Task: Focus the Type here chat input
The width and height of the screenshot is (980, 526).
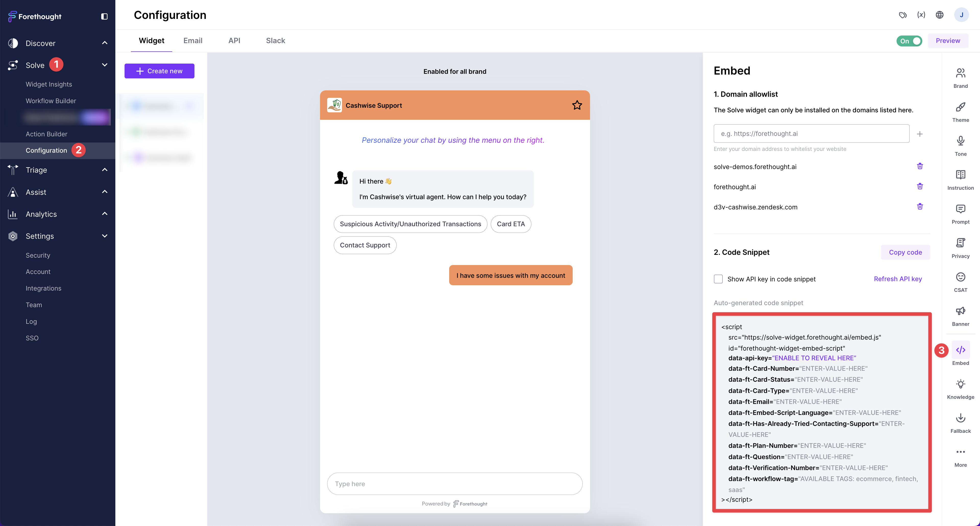Action: coord(455,484)
